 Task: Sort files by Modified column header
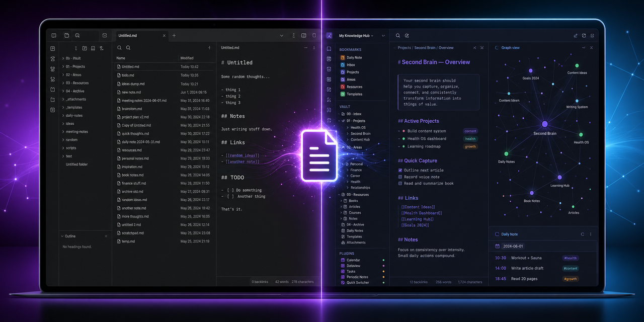[x=187, y=58]
